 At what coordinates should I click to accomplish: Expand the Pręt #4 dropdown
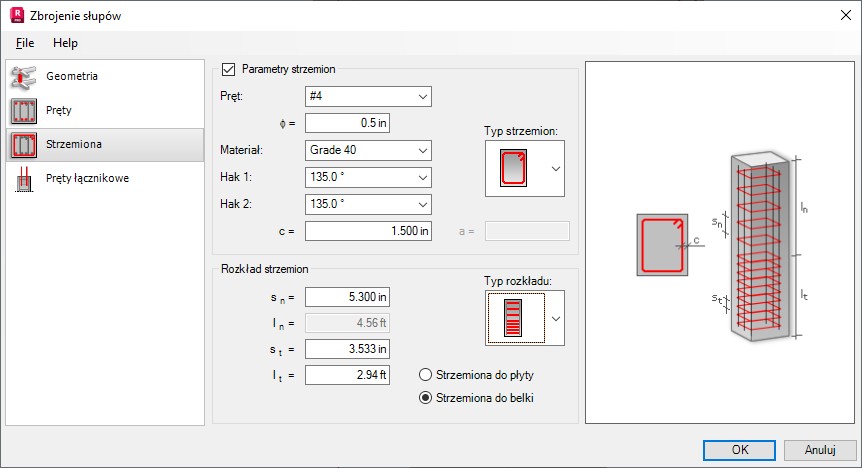[368, 96]
